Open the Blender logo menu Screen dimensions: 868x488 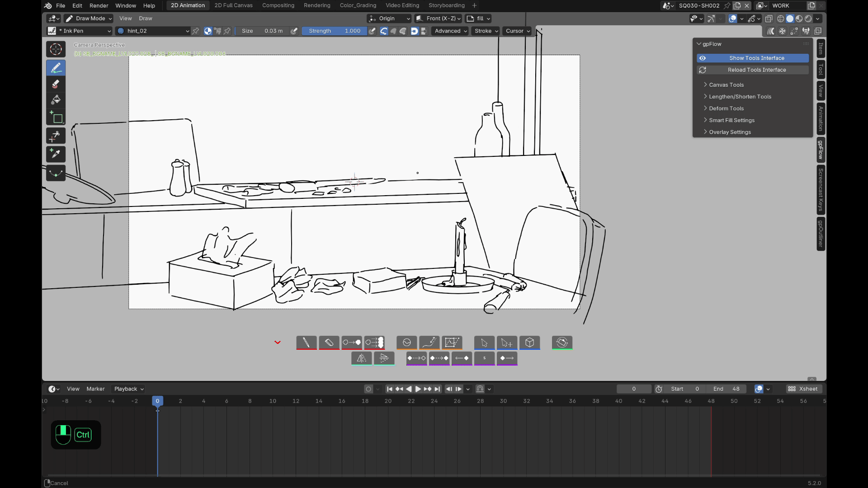click(x=48, y=5)
